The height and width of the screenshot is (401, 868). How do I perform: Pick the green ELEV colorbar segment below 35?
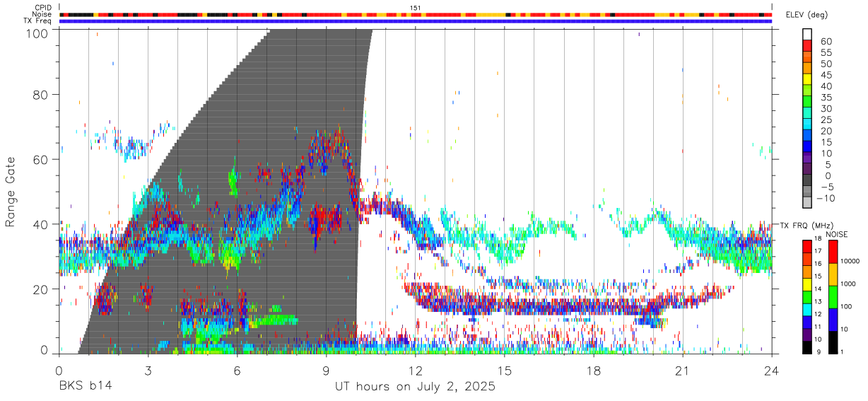(808, 103)
